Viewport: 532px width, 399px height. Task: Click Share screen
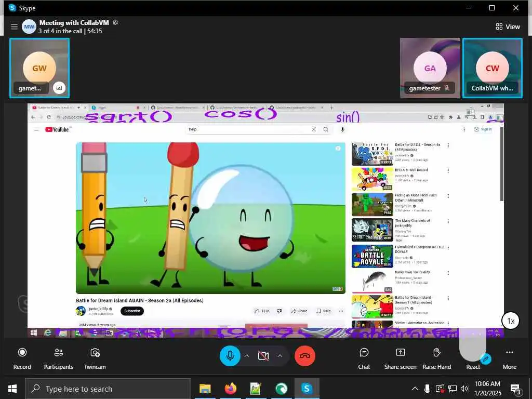pos(401,358)
